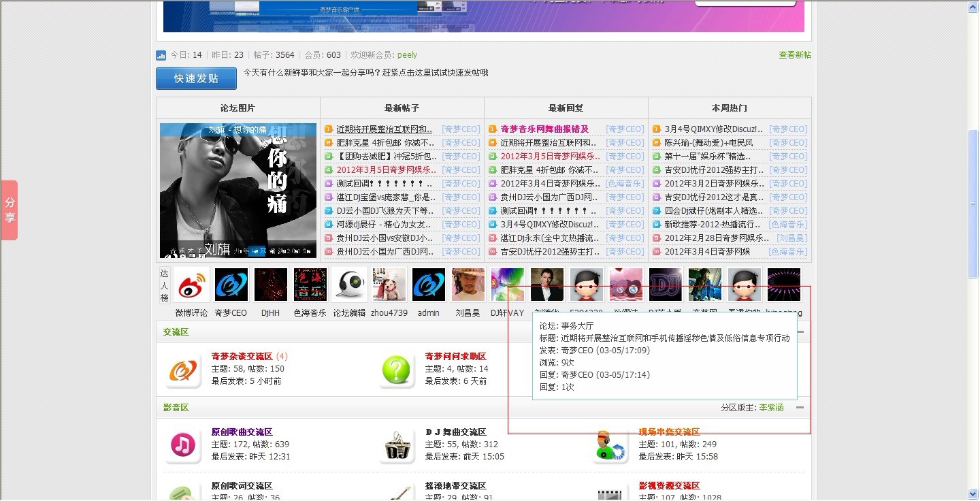This screenshot has height=501, width=980.
Task: Open the 刘旗 想你的痛 slideshow image
Action: pyautogui.click(x=238, y=191)
